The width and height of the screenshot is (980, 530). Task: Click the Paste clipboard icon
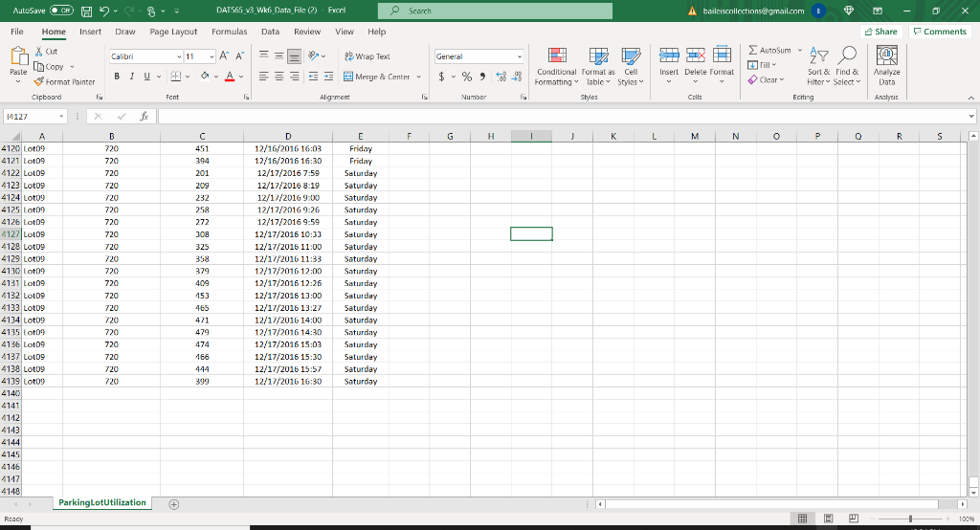[19, 56]
